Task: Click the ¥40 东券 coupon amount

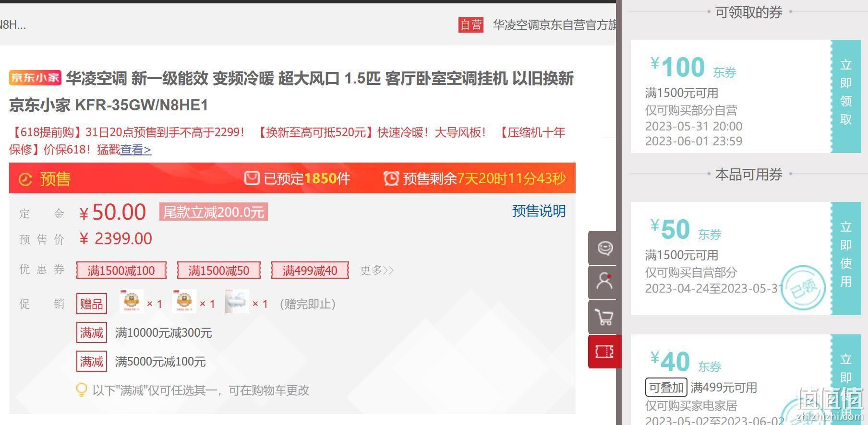Action: point(686,362)
